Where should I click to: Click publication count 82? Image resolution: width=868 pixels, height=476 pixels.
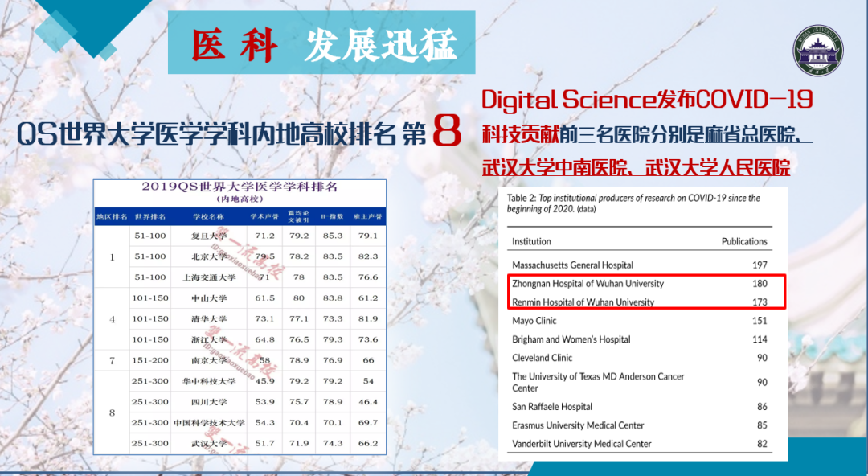pos(762,444)
